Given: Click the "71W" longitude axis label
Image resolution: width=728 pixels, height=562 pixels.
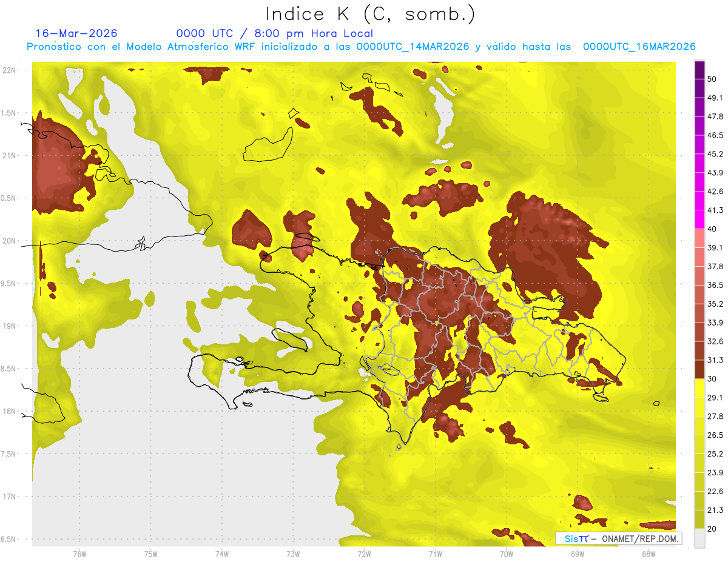Looking at the screenshot, I should pos(435,554).
